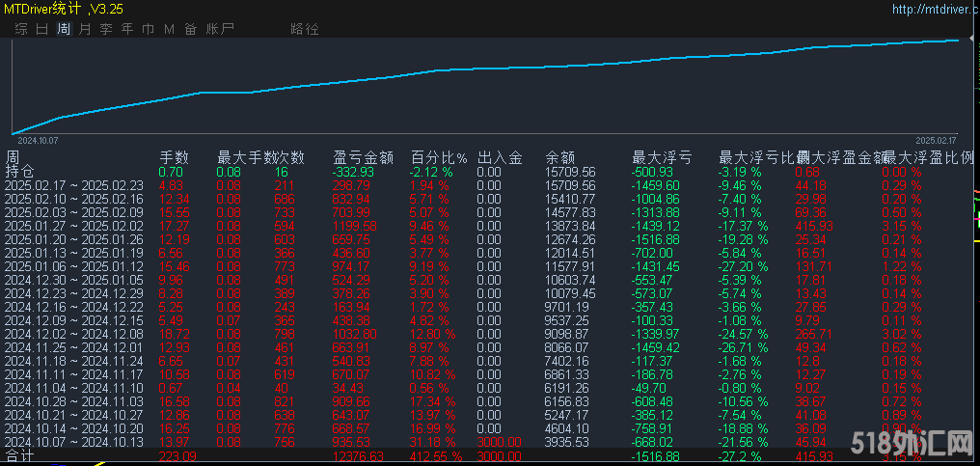Viewport: 980px width, 466px height.
Task: Select week 2024.10.14 ~ 2024.10.20
Action: (73, 429)
